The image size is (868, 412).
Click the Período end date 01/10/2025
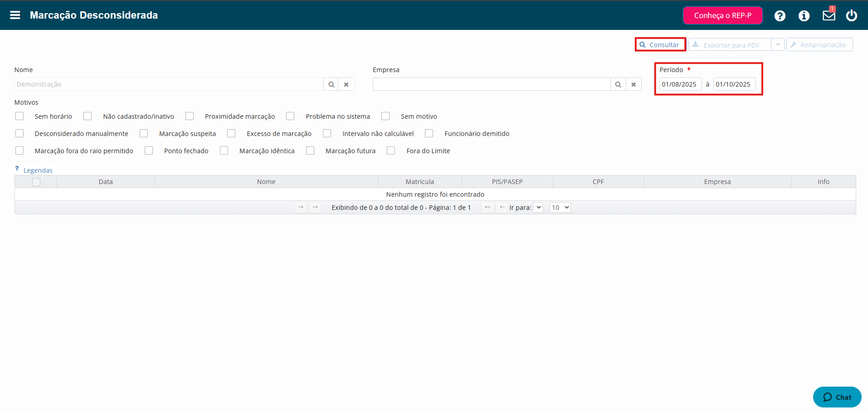[734, 84]
